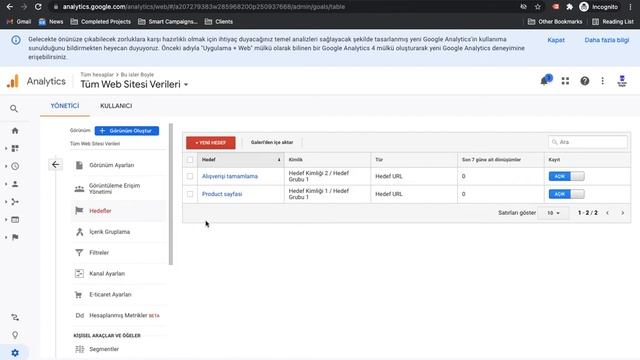Image resolution: width=640 pixels, height=360 pixels.
Task: Open Audience person icon in sidebar
Action: (15, 184)
